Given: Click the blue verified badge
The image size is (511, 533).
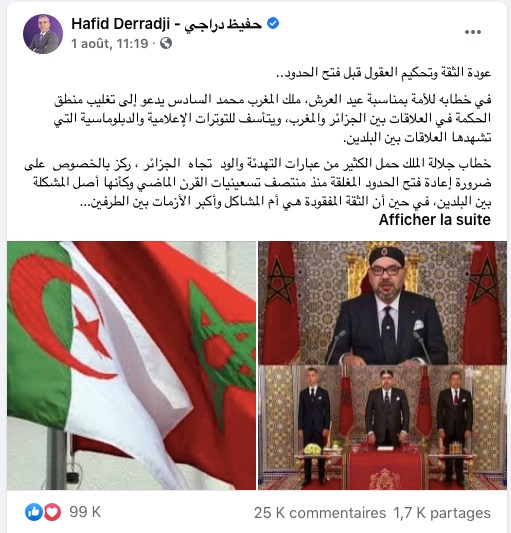Looking at the screenshot, I should click(273, 23).
